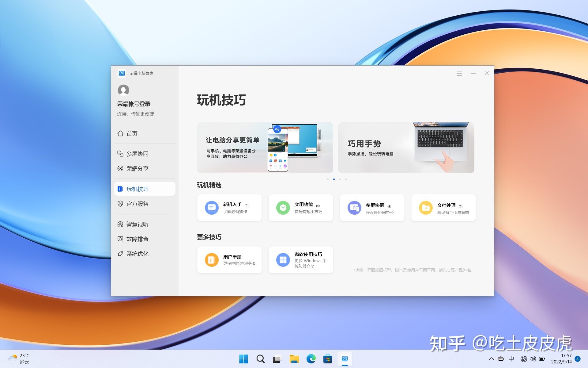Open 快捷有趣小技巧 subtitle on 实用功能 card
588x368 pixels.
click(x=308, y=212)
